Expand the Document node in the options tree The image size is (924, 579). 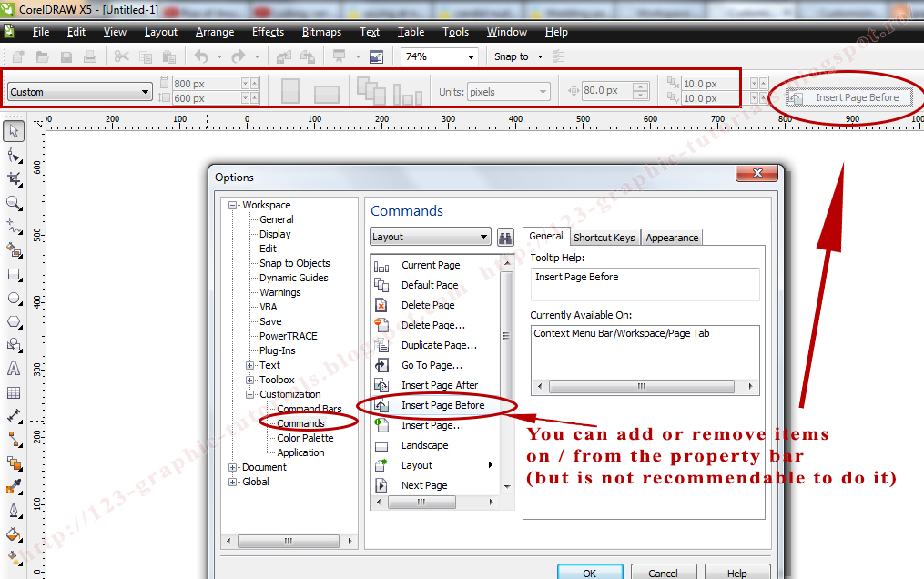click(231, 467)
